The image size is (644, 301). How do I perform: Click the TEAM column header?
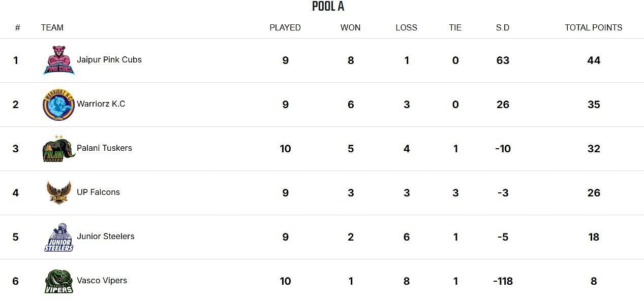[x=52, y=27]
